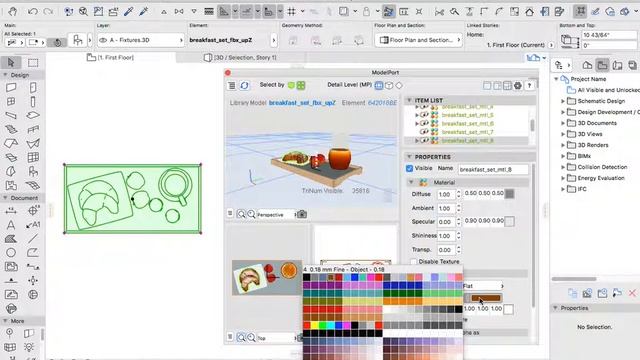Select the cube Detail Level option

[389, 85]
